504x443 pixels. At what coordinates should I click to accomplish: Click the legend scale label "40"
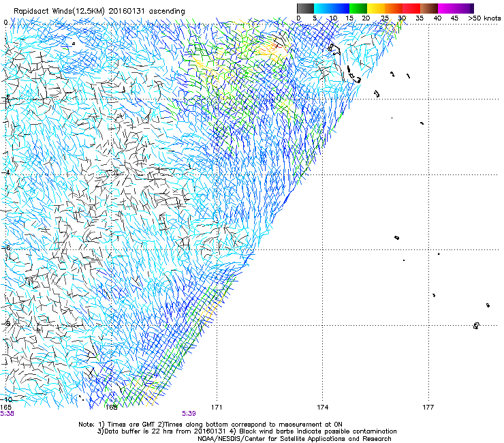point(437,18)
